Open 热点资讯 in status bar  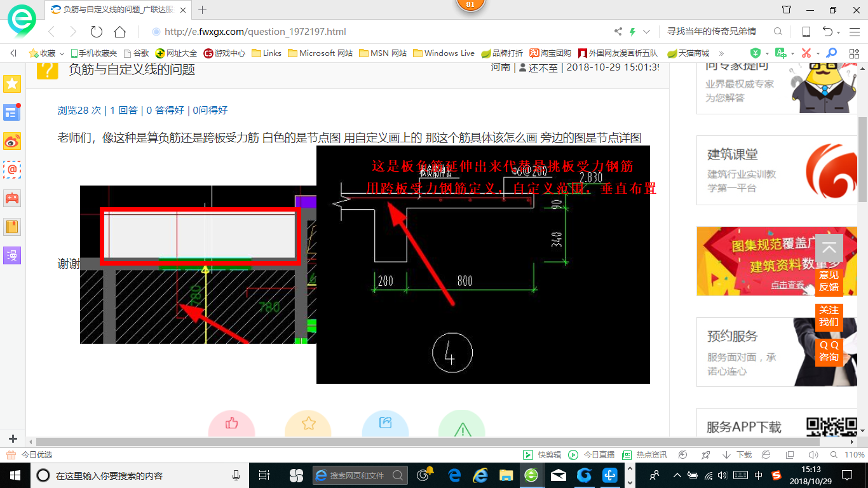(644, 455)
